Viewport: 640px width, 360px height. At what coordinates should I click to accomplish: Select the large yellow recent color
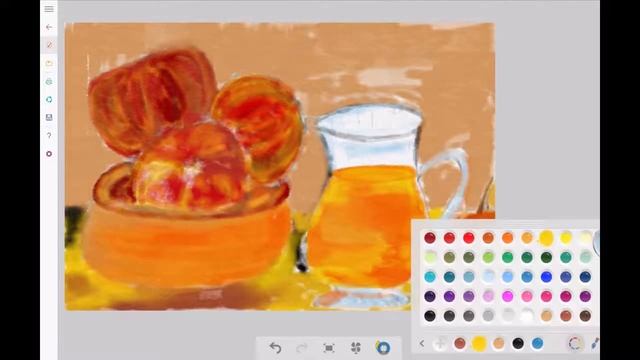479,344
